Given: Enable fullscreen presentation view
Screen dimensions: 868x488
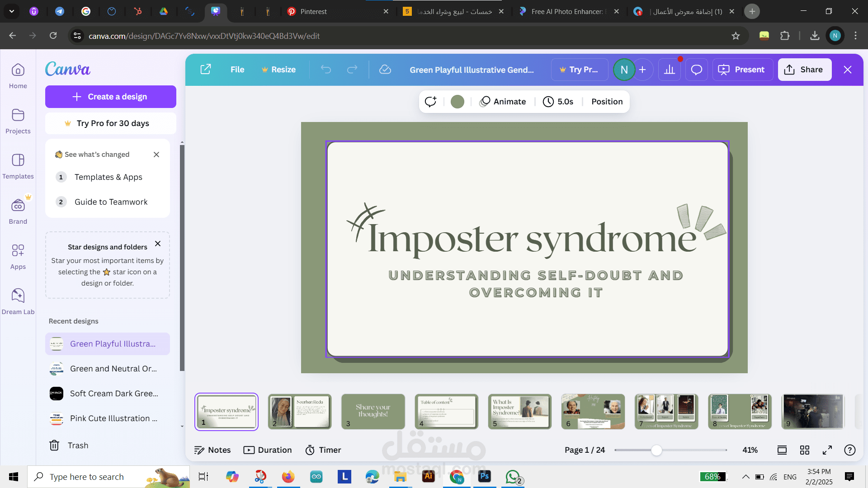Looking at the screenshot, I should (x=828, y=450).
